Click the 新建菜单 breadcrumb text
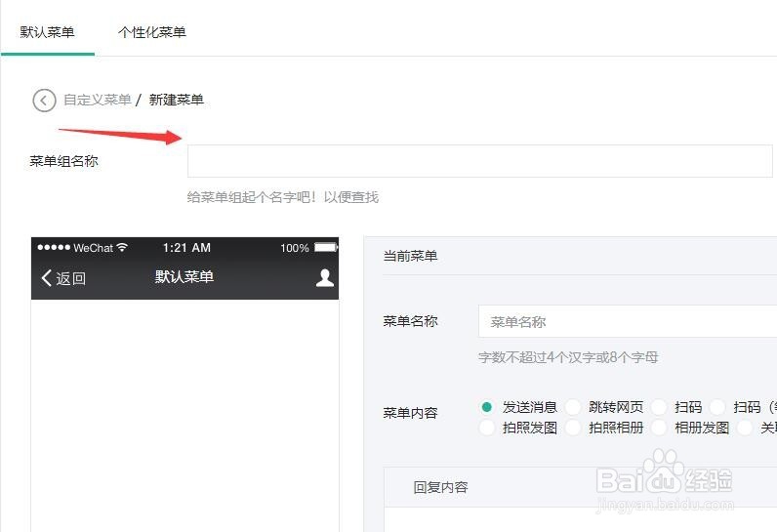Screen dimensions: 777x532 [176, 100]
